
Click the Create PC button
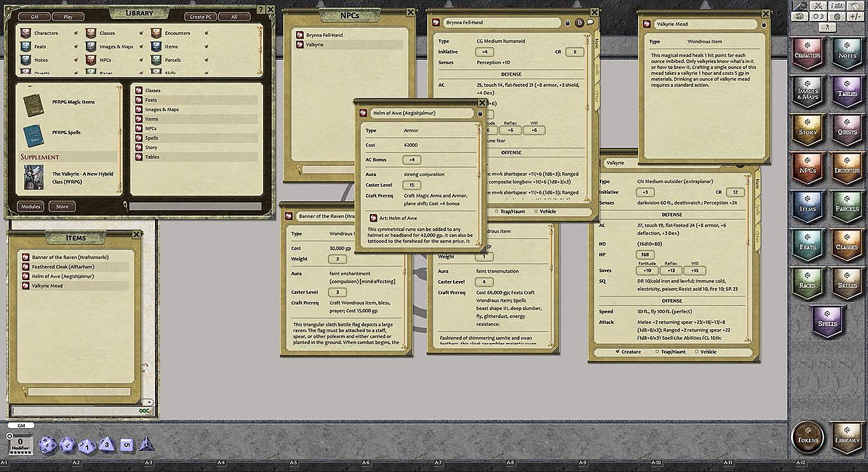coord(200,17)
